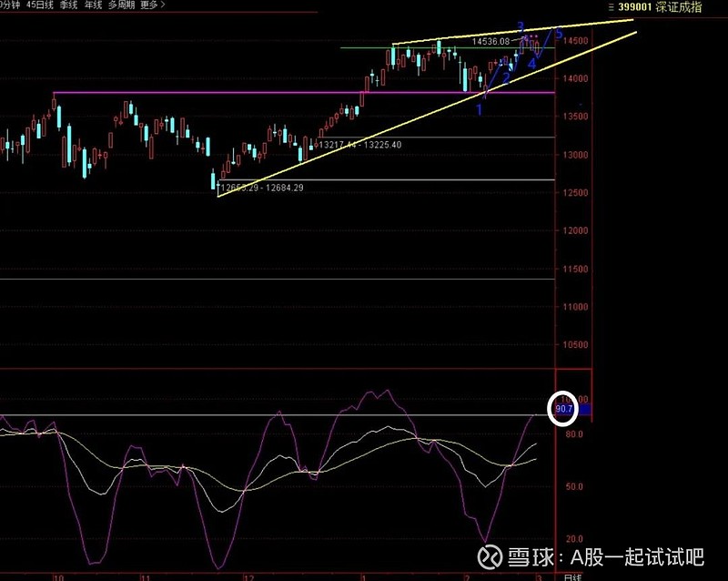Click the 399001 深证成指 title
This screenshot has height=581, width=728.
tap(660, 7)
